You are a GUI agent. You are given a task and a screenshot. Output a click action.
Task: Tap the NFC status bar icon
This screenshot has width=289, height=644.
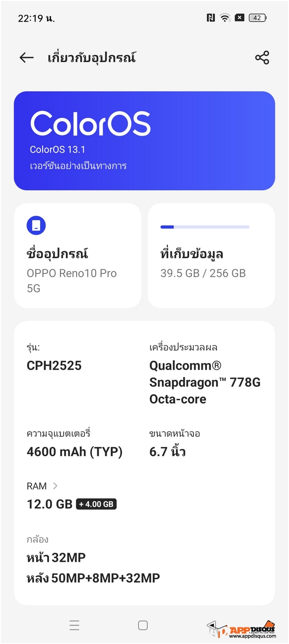(x=210, y=18)
